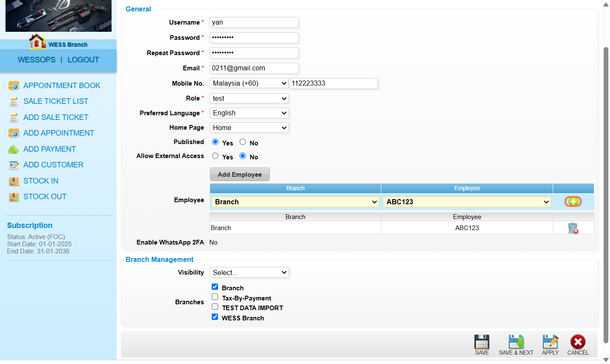Click the APPLY icon
This screenshot has height=364, width=610.
[x=550, y=342]
